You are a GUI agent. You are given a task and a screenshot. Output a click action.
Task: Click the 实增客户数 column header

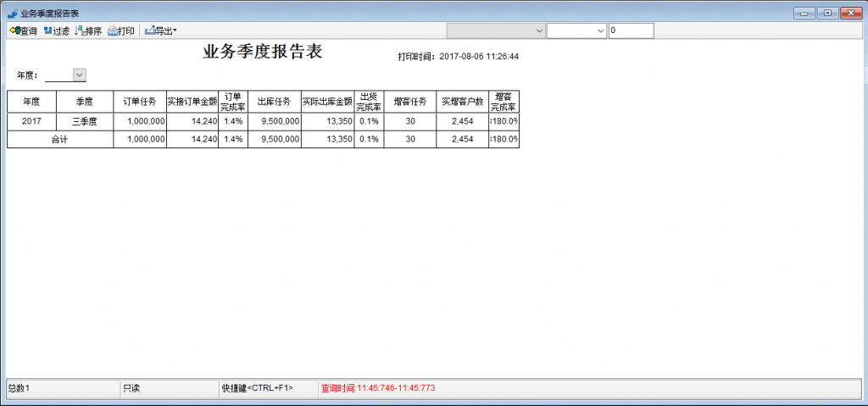(462, 102)
